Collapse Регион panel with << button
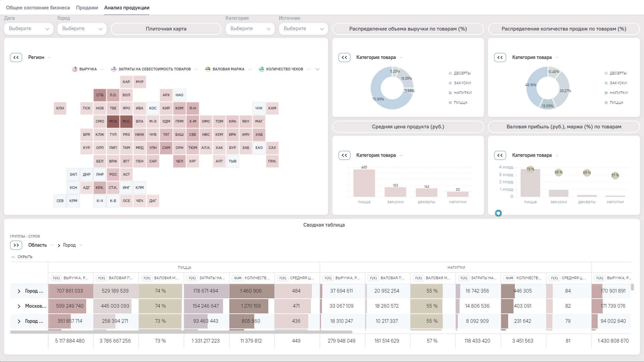The width and height of the screenshot is (644, 362). coord(16,57)
